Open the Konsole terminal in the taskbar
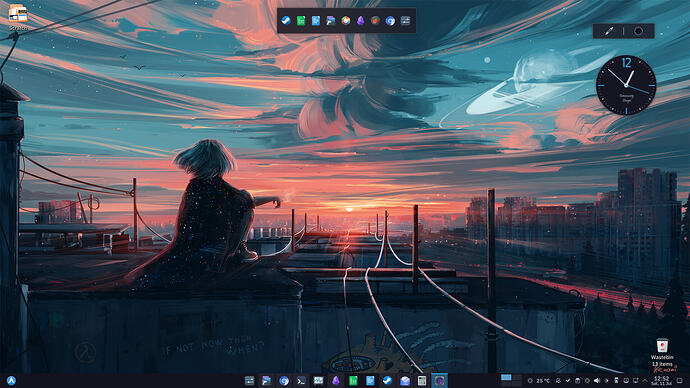The width and height of the screenshot is (690, 388). point(301,381)
